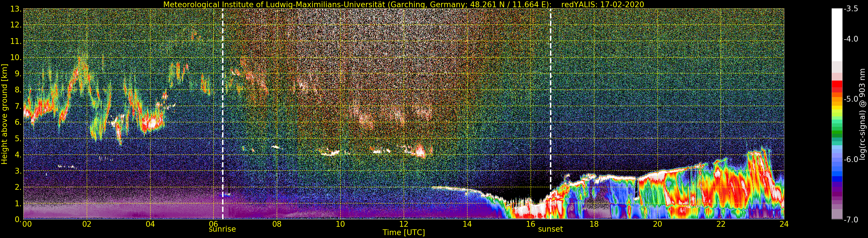Viewport: 868px width, 238px height.
Task: Click the 00 time tick label
Action: 27,224
